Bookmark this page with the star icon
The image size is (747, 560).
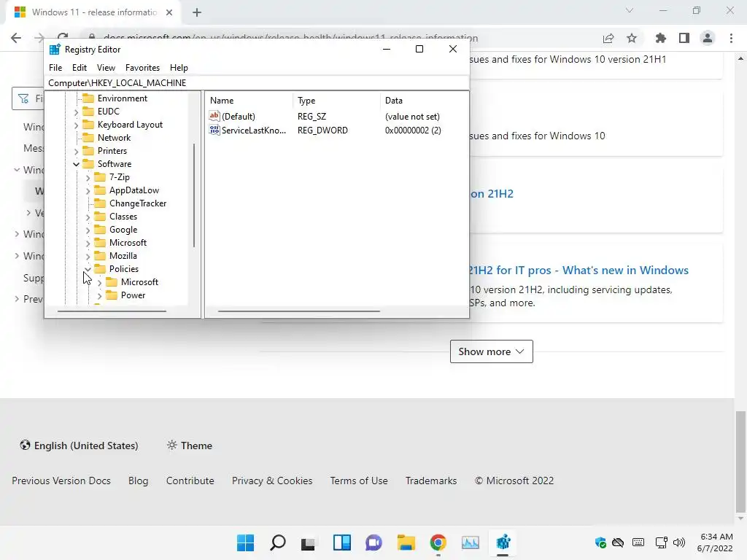pos(632,38)
